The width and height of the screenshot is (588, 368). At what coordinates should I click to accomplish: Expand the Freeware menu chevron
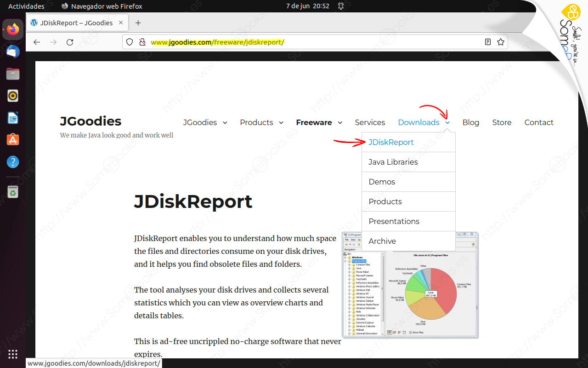coord(340,123)
